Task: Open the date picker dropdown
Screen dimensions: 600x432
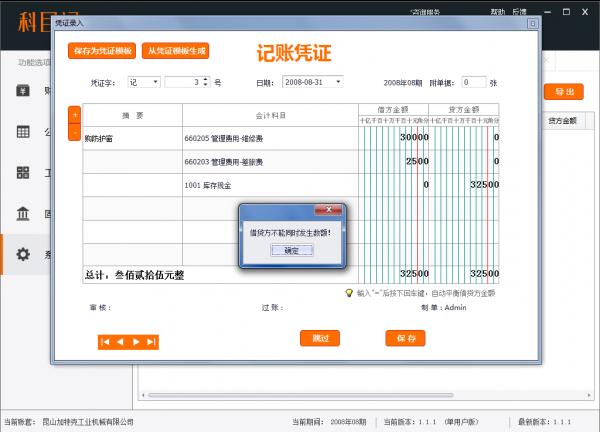Action: click(339, 82)
